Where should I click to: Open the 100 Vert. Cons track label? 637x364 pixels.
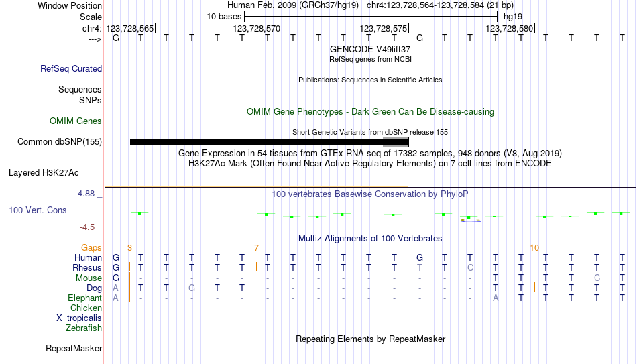click(38, 210)
